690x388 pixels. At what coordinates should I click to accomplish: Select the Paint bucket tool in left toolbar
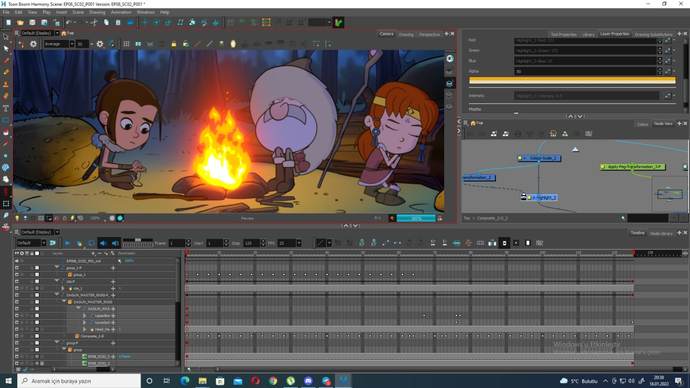coord(6,132)
